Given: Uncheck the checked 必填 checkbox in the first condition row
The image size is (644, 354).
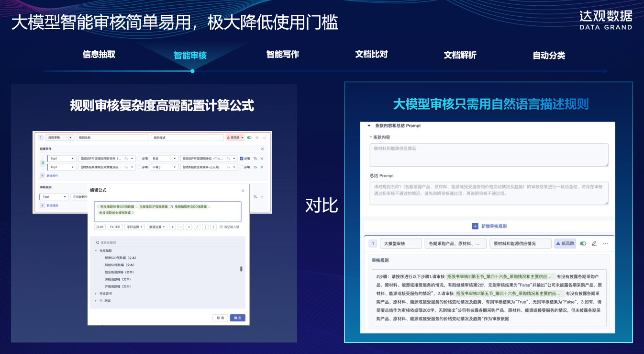Looking at the screenshot, I should pyautogui.click(x=242, y=158).
